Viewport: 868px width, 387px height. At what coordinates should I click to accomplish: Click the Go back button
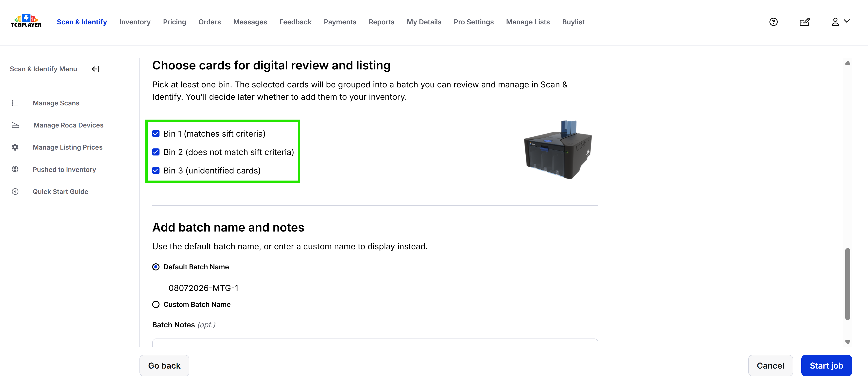tap(164, 365)
